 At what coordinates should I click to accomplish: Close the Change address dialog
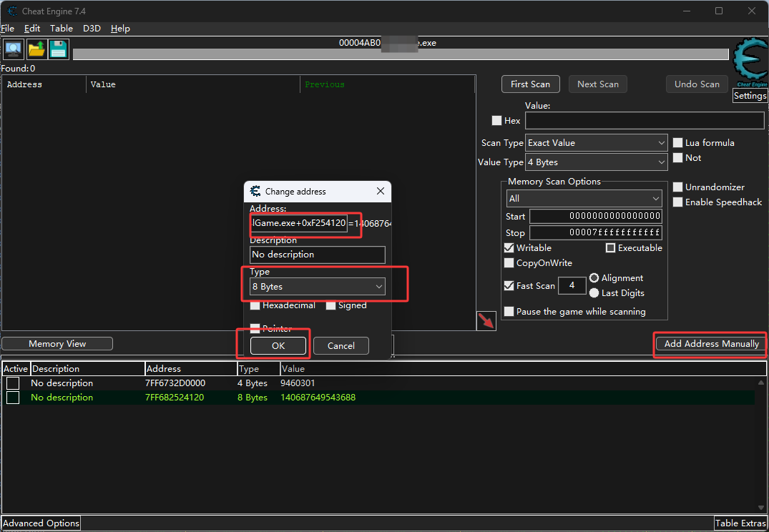[x=381, y=191]
